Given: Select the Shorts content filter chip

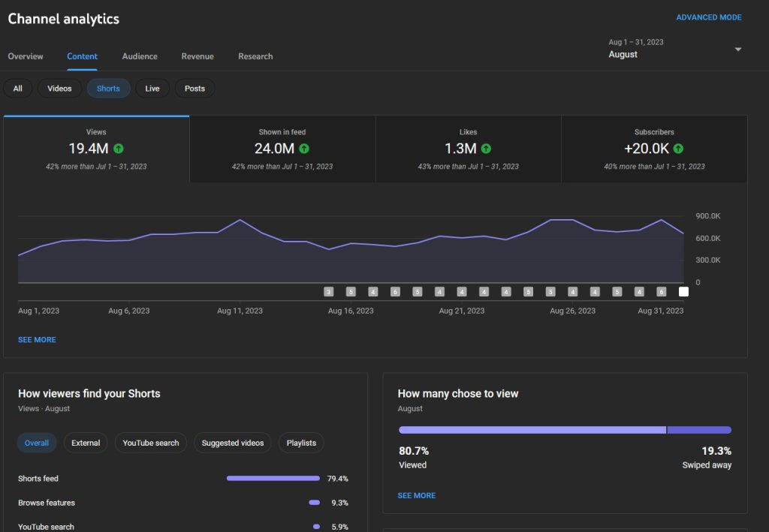Looking at the screenshot, I should [108, 89].
